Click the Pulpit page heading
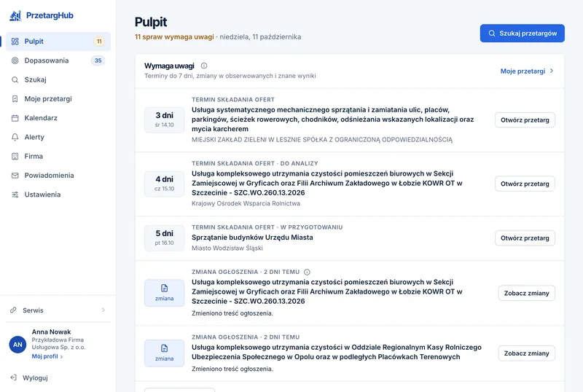Image resolution: width=583 pixels, height=392 pixels. point(151,23)
